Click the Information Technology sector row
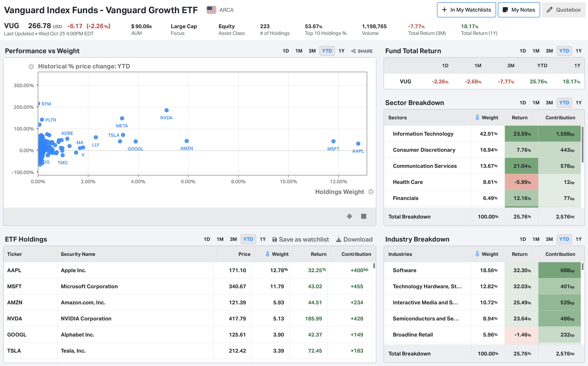Screen dimensions: 588x366 (482, 134)
